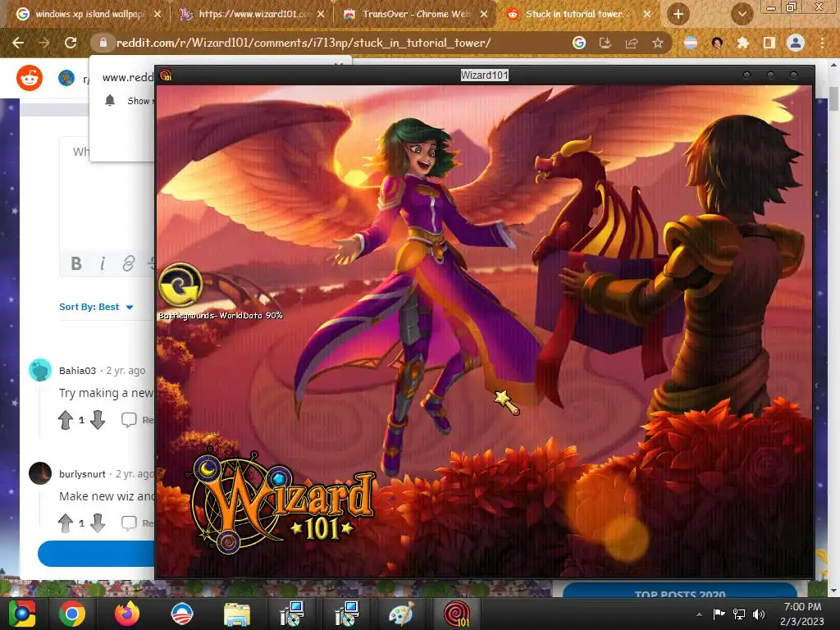The image size is (840, 630).
Task: Switch to the wizard101.com tab
Action: [252, 14]
